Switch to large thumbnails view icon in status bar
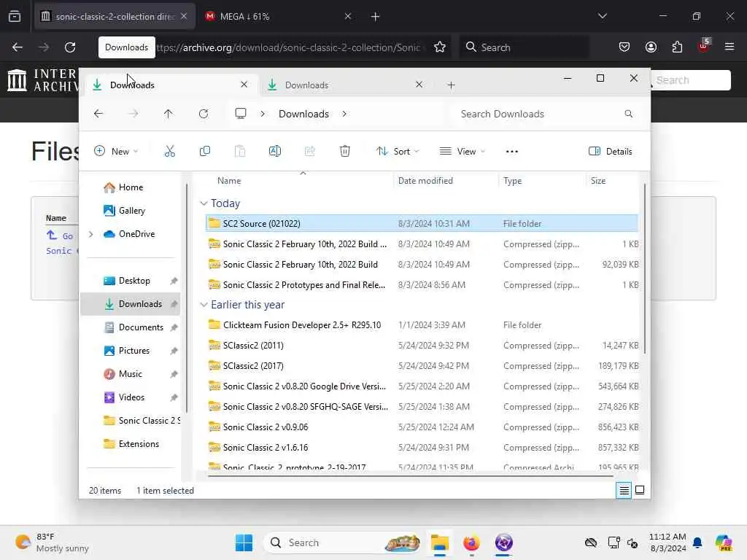This screenshot has width=747, height=560. pos(640,490)
